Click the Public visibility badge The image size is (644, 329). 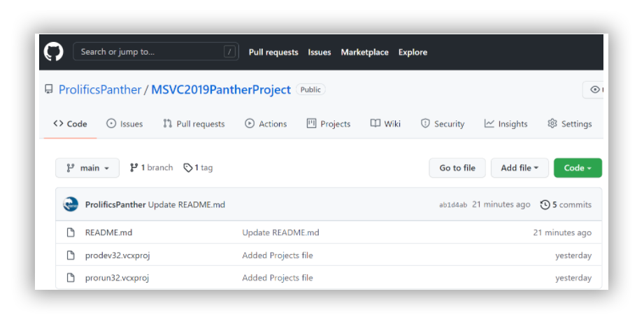310,90
